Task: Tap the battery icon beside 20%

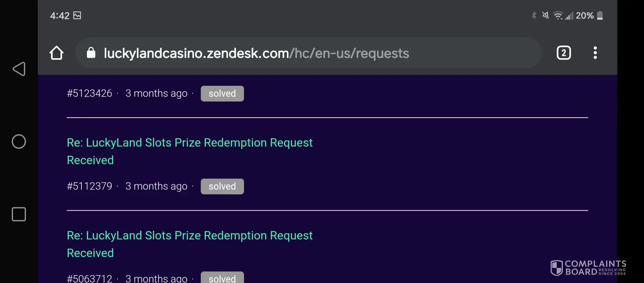Action: [x=600, y=15]
